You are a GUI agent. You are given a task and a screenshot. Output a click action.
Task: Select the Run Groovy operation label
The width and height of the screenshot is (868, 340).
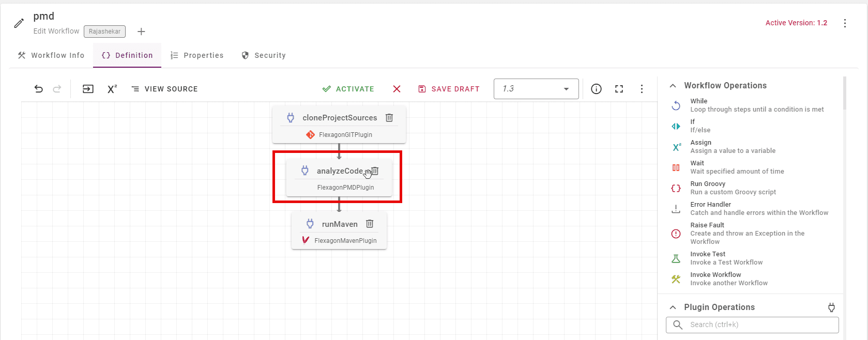click(x=708, y=184)
